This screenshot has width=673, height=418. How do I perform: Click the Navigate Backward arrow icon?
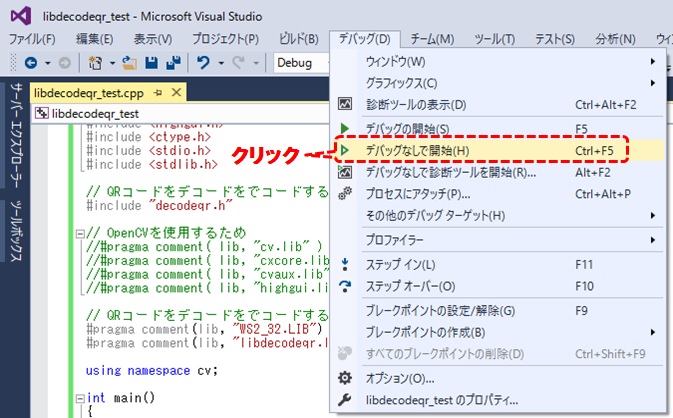click(x=29, y=62)
